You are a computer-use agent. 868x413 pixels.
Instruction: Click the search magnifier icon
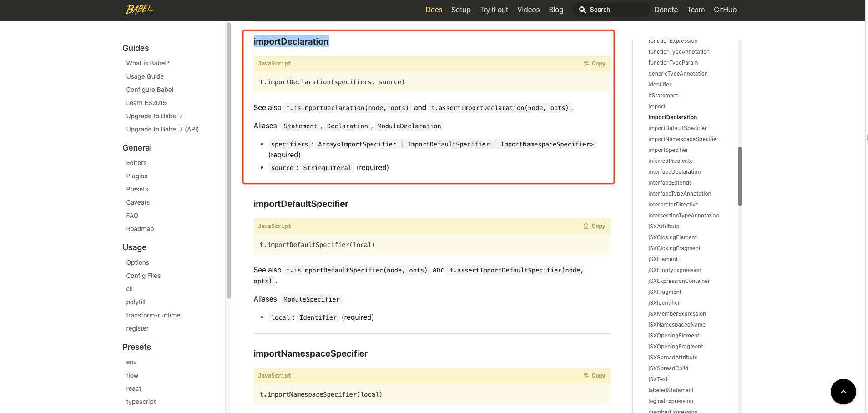582,10
